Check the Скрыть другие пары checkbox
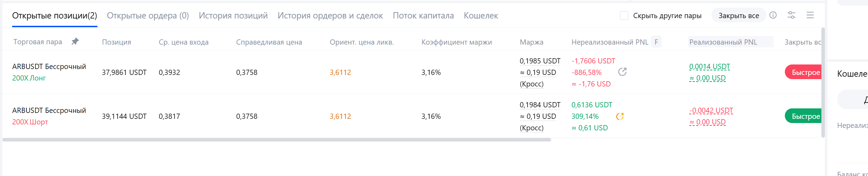Viewport: 868px width, 176px height. click(x=624, y=15)
